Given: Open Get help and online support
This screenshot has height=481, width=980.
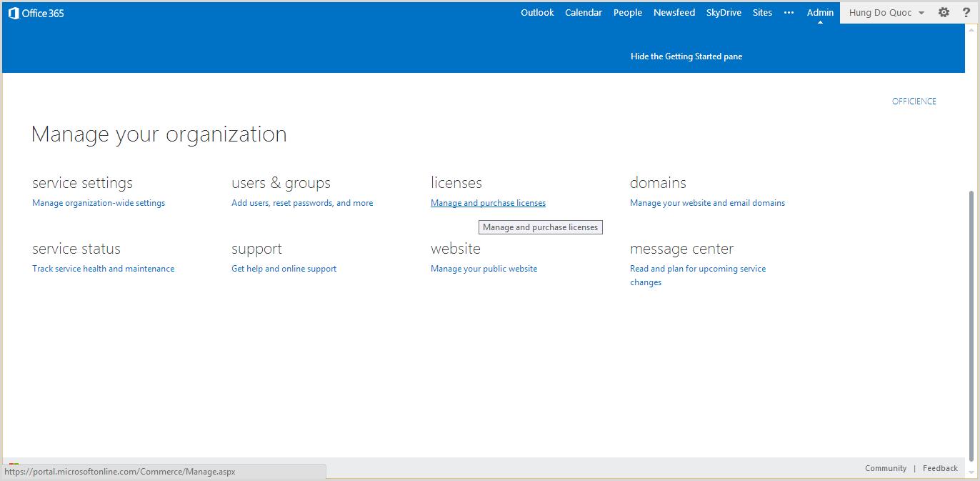Looking at the screenshot, I should click(x=284, y=269).
